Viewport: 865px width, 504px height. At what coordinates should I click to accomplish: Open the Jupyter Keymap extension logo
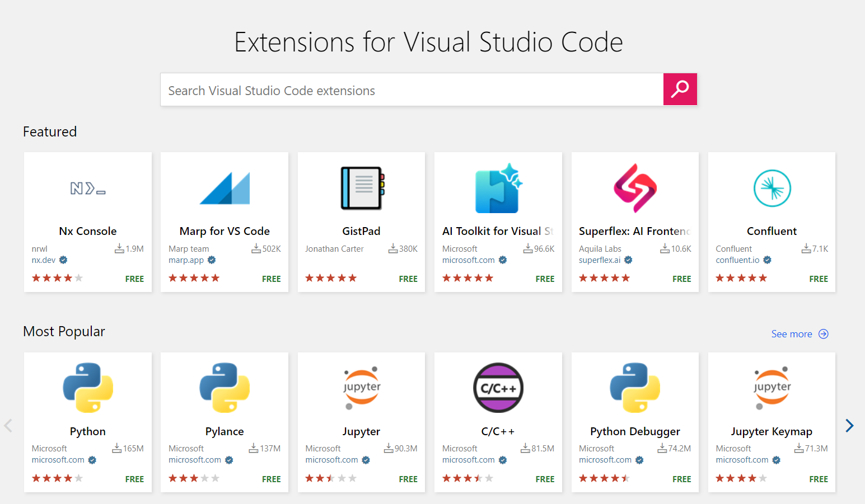tap(772, 388)
